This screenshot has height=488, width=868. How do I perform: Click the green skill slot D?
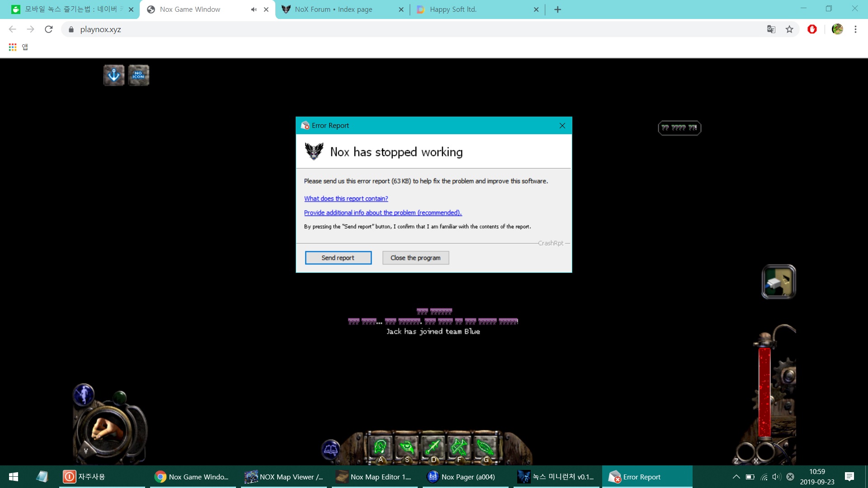pos(433,447)
